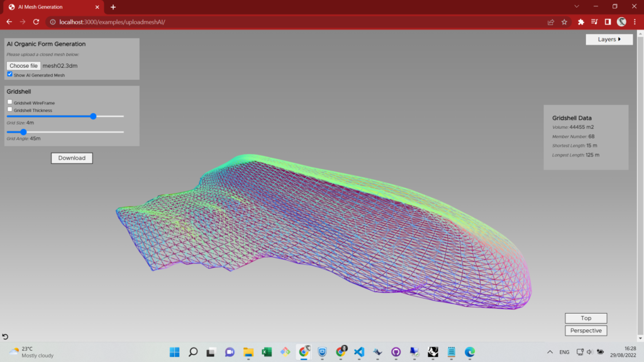Share this page using the share icon
This screenshot has width=644, height=362.
(x=551, y=22)
